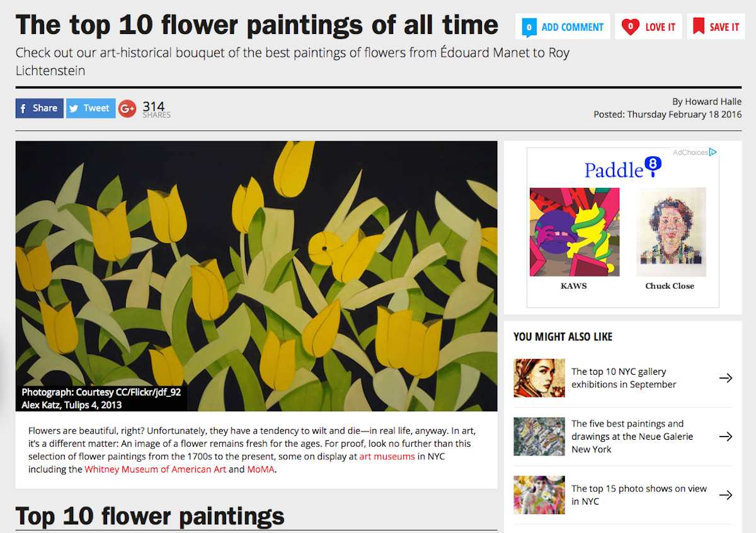Share the article on Facebook

[40, 108]
